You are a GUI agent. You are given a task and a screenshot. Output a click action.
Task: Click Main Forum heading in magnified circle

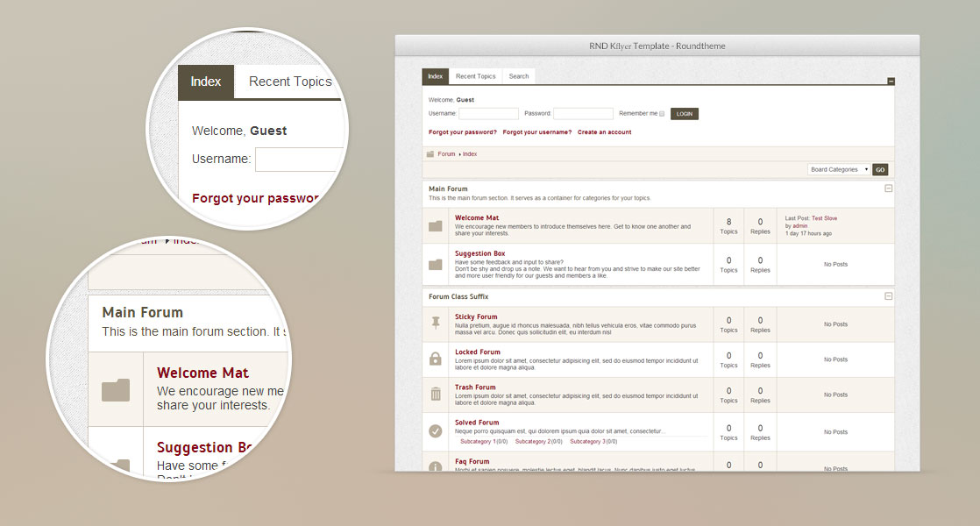tap(143, 312)
